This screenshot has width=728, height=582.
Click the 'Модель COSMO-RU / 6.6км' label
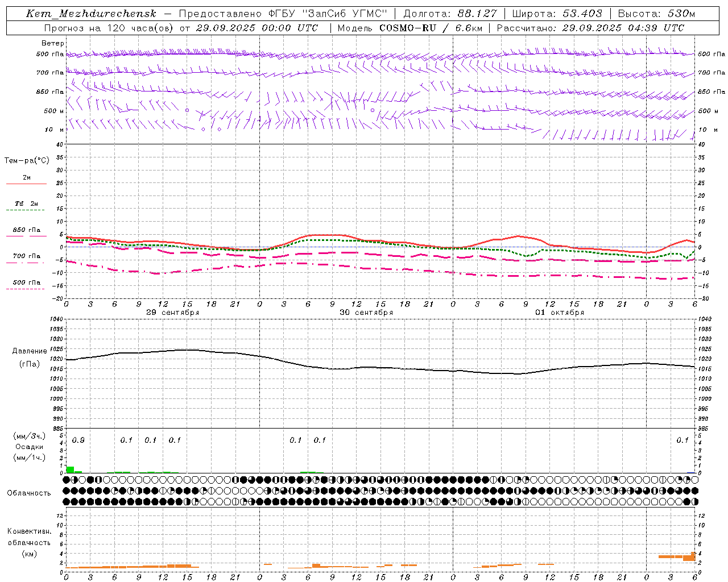point(409,28)
